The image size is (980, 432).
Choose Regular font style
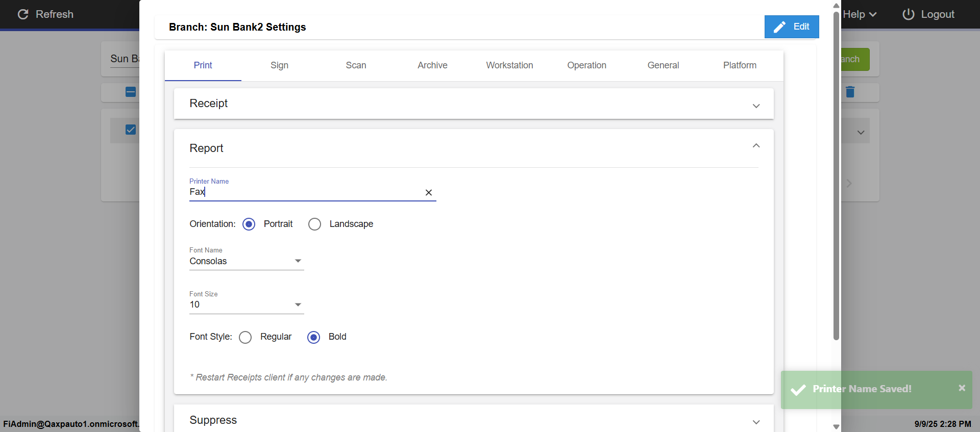246,338
